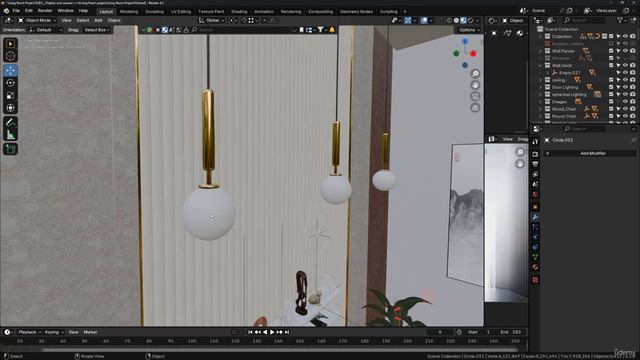Open the Output properties tab icon
The height and width of the screenshot is (360, 640).
point(535,164)
